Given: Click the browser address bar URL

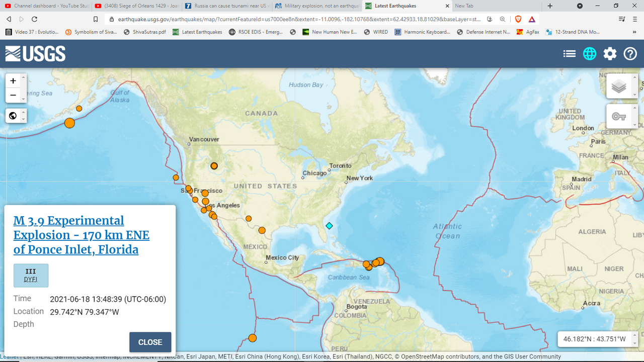Looking at the screenshot, I should pos(297,19).
